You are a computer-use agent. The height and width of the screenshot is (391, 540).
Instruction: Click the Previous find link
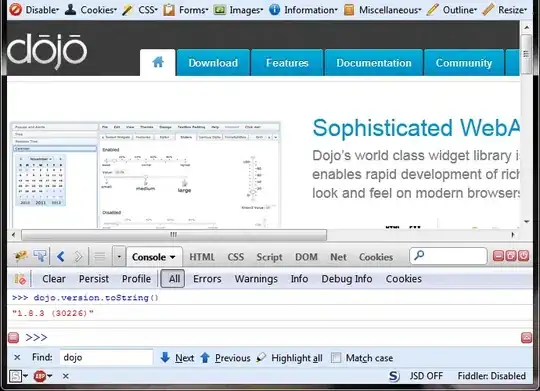232,358
